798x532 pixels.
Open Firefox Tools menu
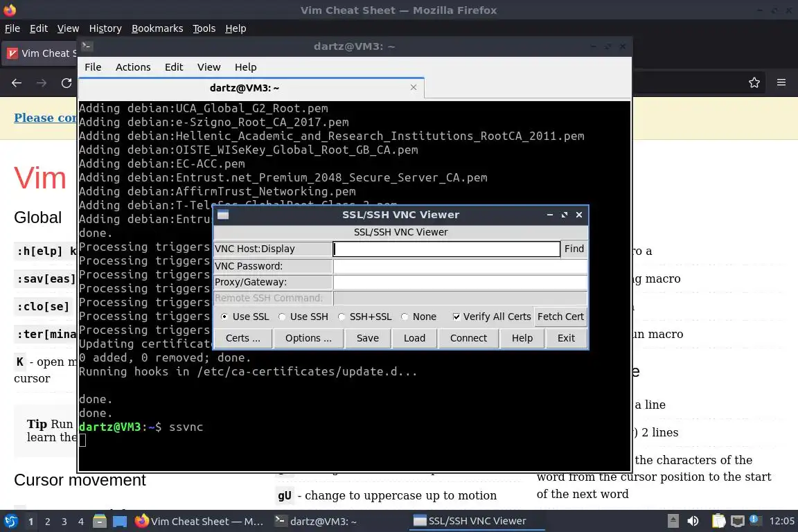[x=204, y=28]
